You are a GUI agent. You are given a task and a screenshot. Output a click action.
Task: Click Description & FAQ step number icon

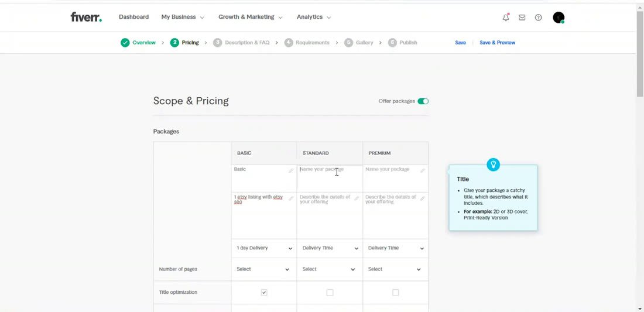point(217,43)
